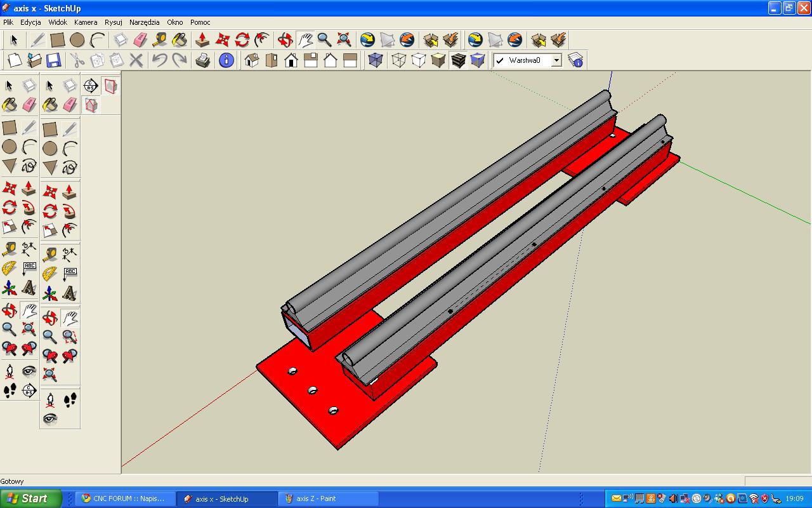812x508 pixels.
Task: Enable Wireframe face style
Action: [399, 60]
